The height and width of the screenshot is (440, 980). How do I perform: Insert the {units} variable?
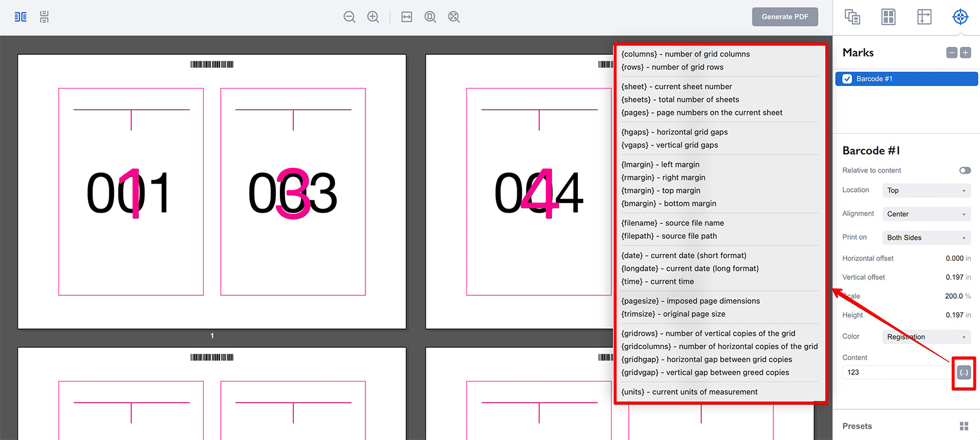[689, 392]
